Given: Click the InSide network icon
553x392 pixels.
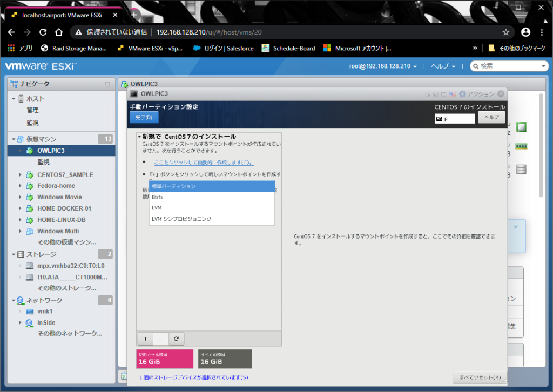Looking at the screenshot, I should pos(30,323).
